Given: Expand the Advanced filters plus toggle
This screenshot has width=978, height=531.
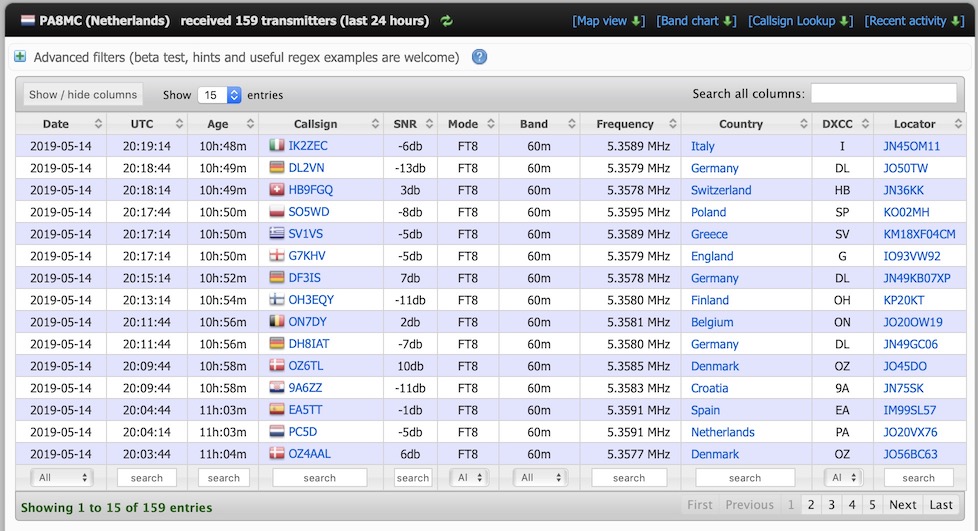Looking at the screenshot, I should pos(20,57).
